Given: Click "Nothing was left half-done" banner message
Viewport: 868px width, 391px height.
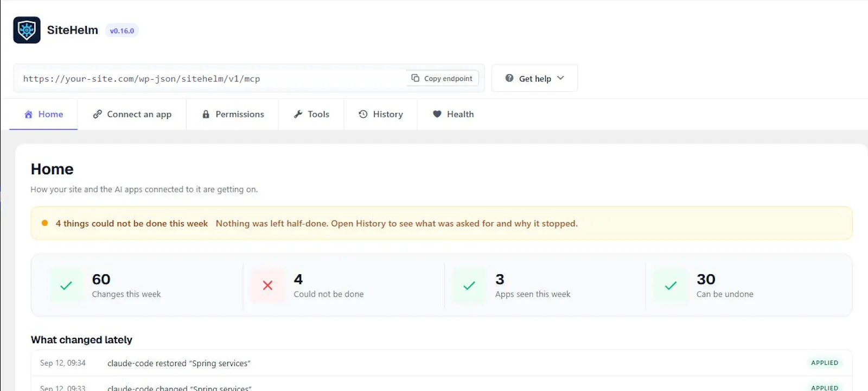Looking at the screenshot, I should pyautogui.click(x=397, y=224).
